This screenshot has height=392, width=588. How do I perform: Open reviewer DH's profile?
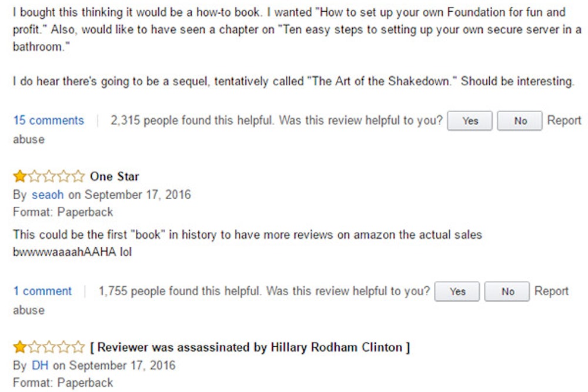coord(40,365)
